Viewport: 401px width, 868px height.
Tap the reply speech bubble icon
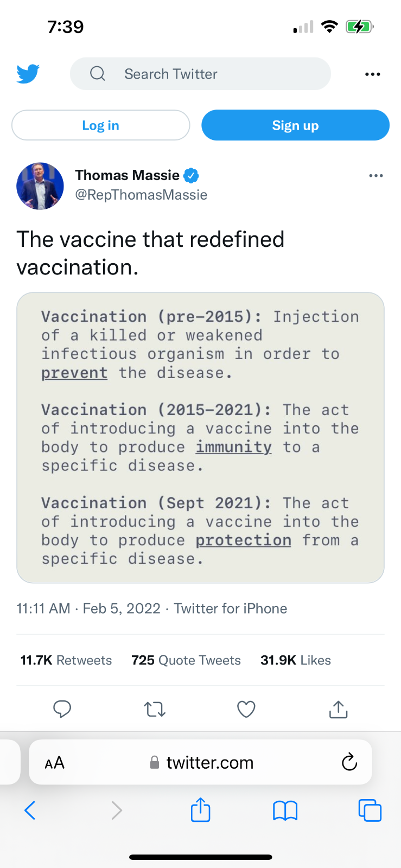click(x=62, y=709)
